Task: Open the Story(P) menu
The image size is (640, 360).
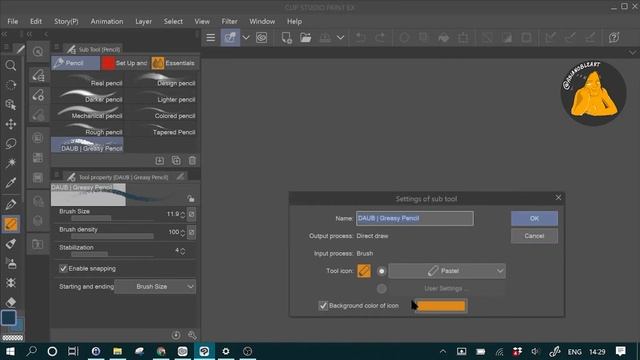Action: pos(66,21)
